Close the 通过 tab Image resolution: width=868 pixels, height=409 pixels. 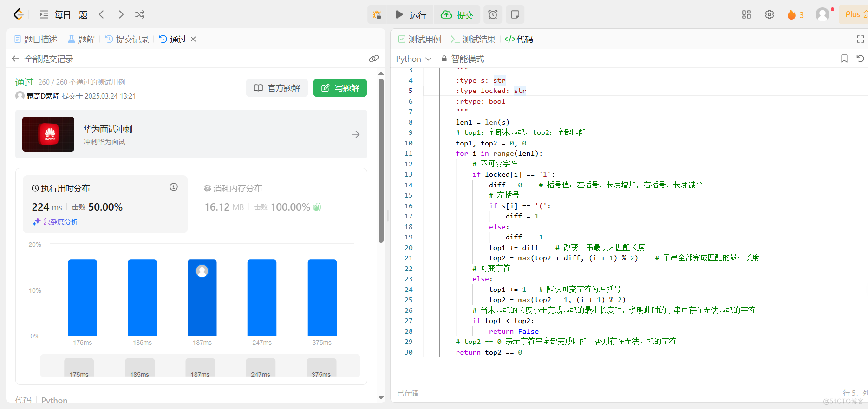pyautogui.click(x=193, y=39)
